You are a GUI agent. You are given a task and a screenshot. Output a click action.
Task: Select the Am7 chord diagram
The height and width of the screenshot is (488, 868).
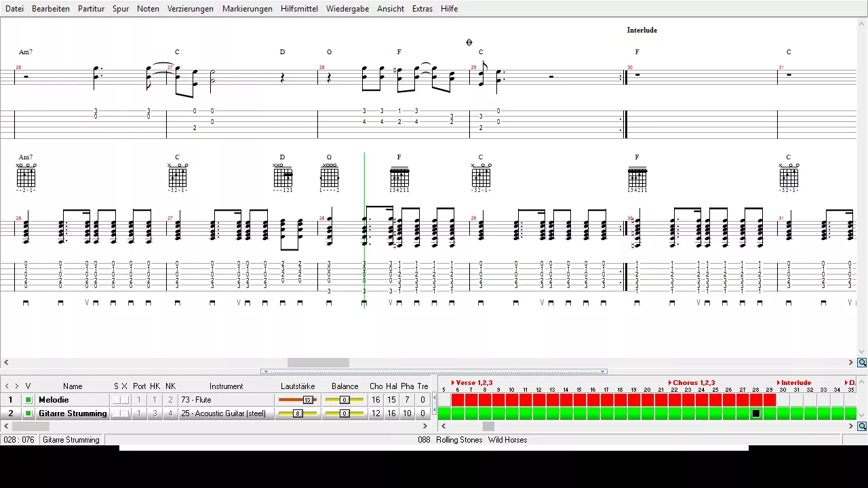[26, 177]
